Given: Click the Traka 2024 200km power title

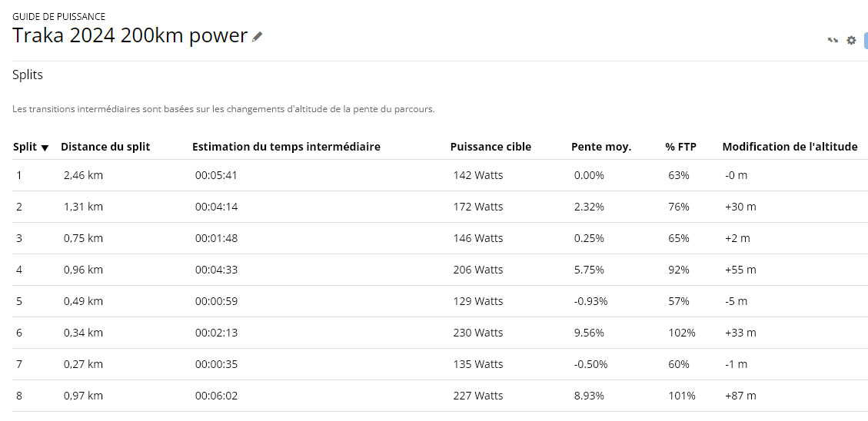Looking at the screenshot, I should click(x=129, y=36).
